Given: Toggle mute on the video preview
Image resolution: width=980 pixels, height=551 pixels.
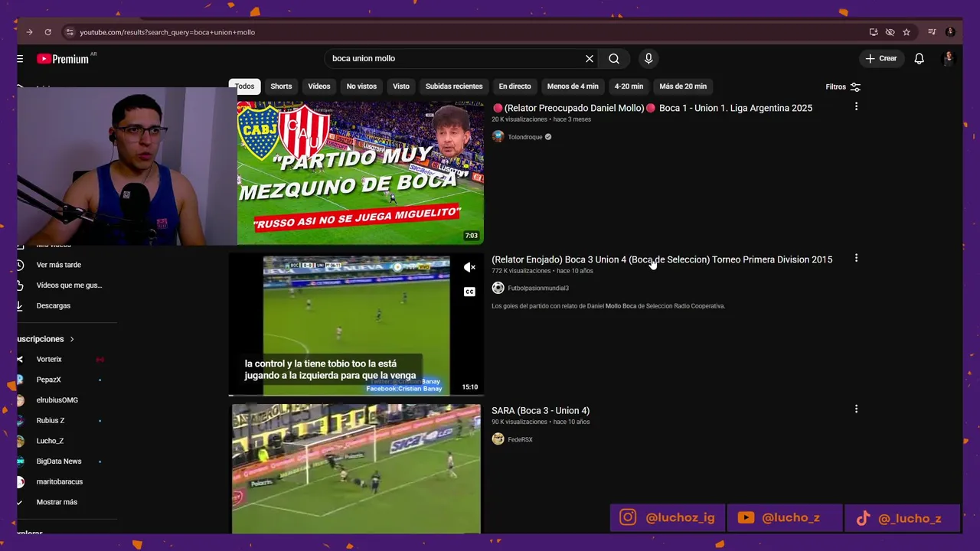Looking at the screenshot, I should point(469,267).
